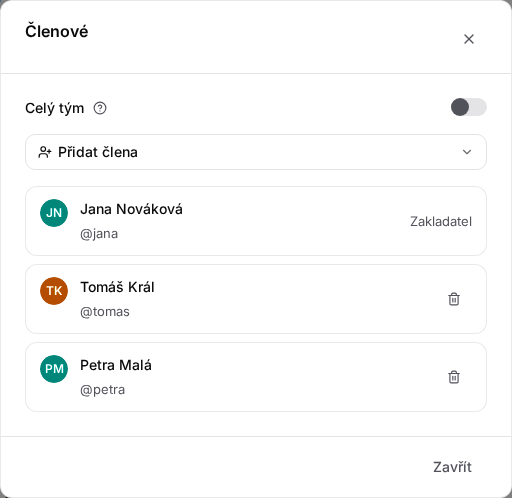Click the help icon beside Celý tým
512x498 pixels.
[100, 108]
